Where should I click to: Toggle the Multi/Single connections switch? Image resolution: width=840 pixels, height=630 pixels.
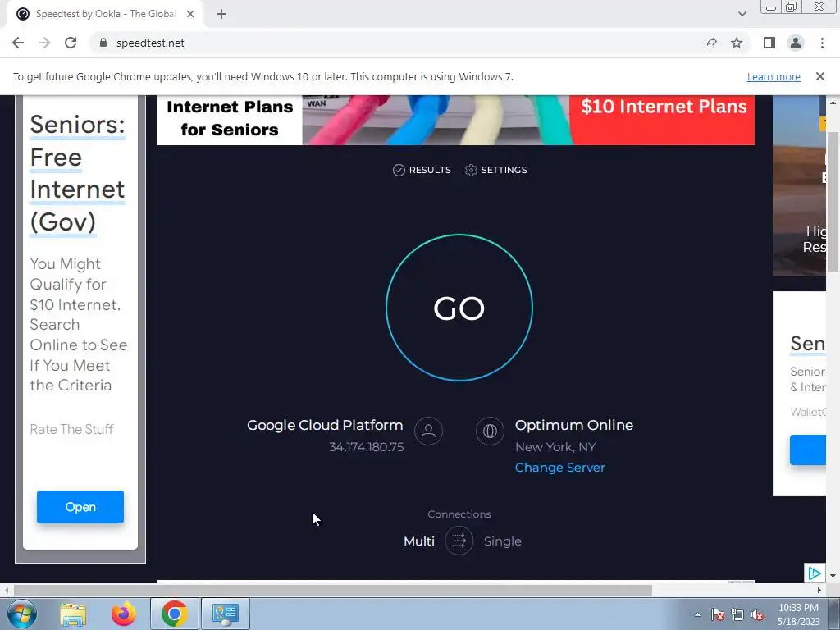459,541
